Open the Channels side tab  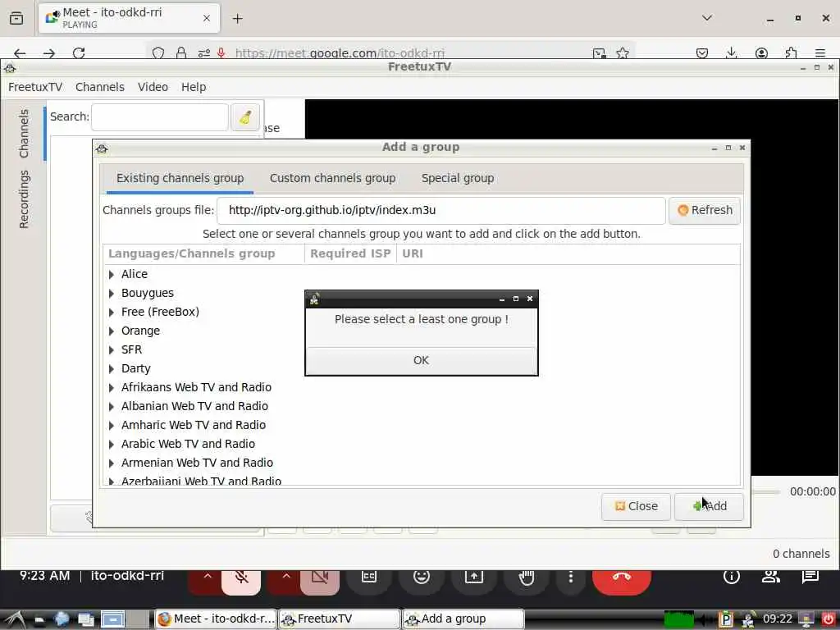[x=24, y=134]
